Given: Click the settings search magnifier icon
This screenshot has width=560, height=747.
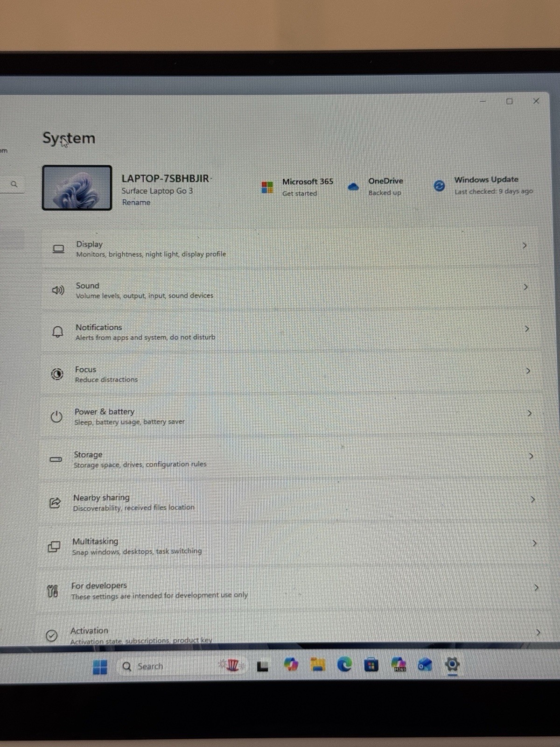Looking at the screenshot, I should tap(14, 184).
